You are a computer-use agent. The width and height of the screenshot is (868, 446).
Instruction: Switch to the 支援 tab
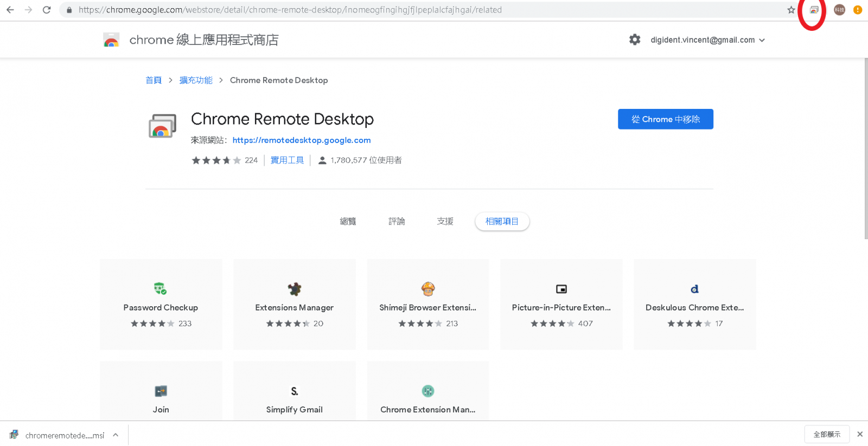445,221
